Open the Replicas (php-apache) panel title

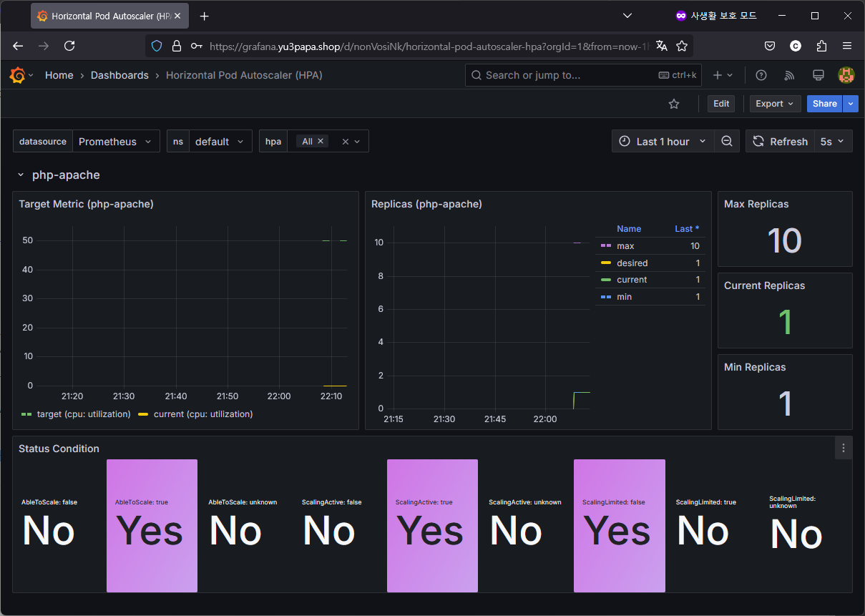coord(426,204)
